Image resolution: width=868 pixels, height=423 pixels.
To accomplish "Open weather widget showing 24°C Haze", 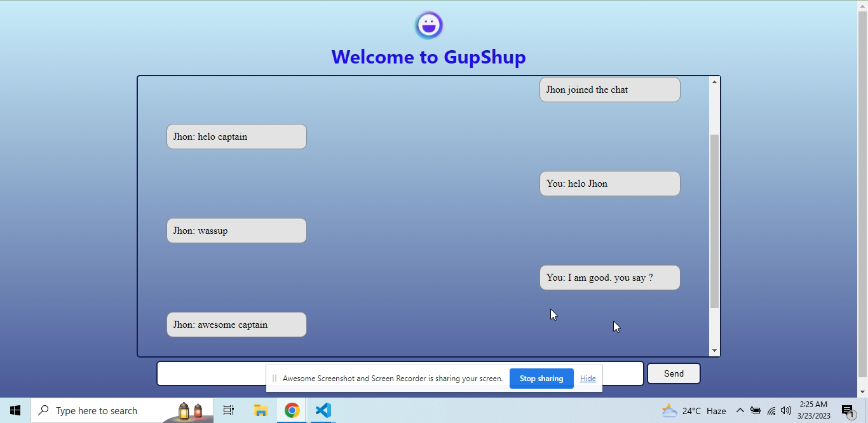I will (x=694, y=411).
